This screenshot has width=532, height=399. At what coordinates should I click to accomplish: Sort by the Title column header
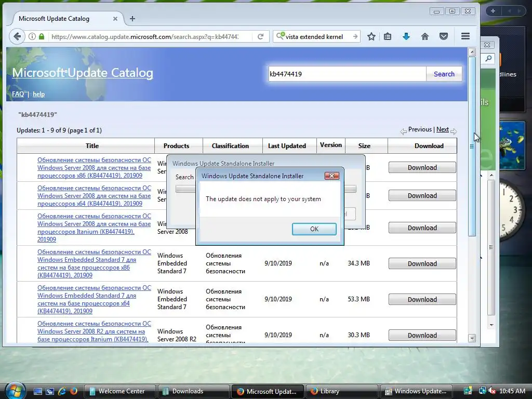[92, 146]
